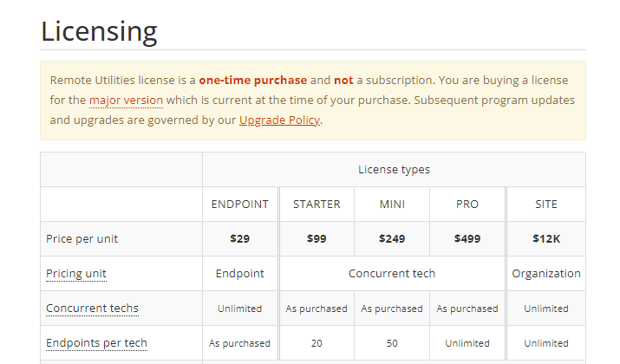620x364 pixels.
Task: Click the $29 Endpoint price
Action: (x=240, y=238)
